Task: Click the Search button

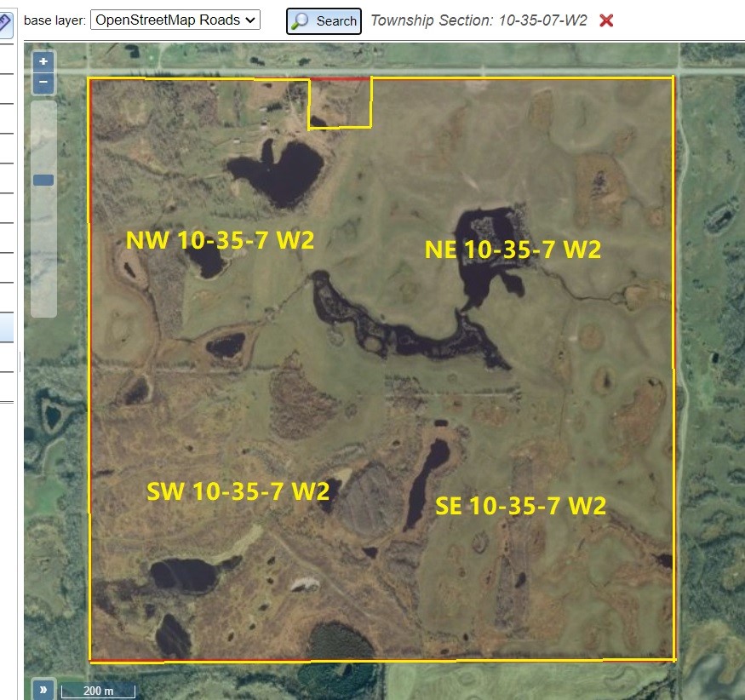Action: point(324,21)
